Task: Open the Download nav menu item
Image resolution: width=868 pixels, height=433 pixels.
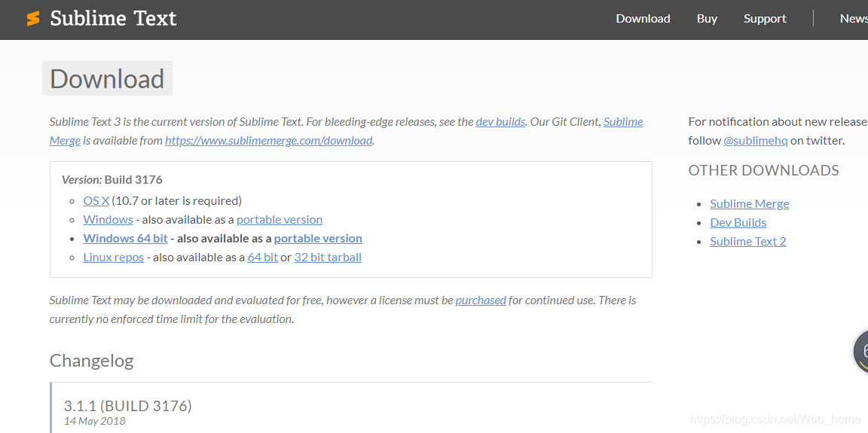Action: [643, 19]
